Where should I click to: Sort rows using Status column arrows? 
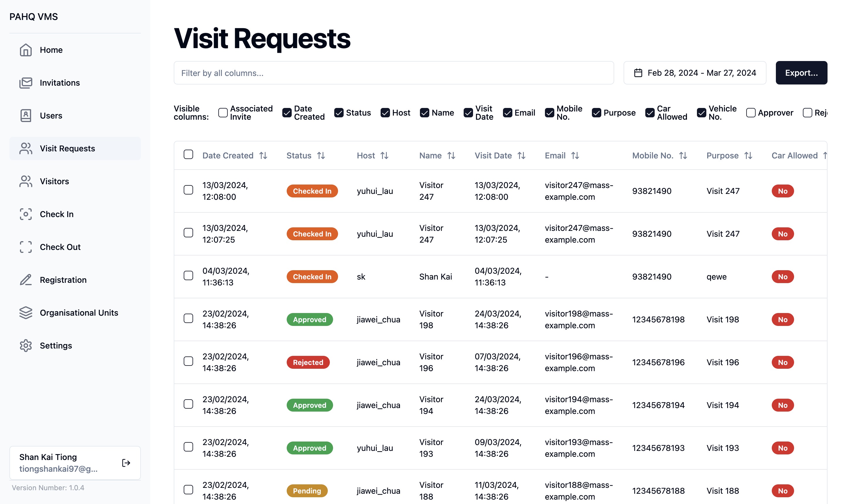[x=321, y=155]
